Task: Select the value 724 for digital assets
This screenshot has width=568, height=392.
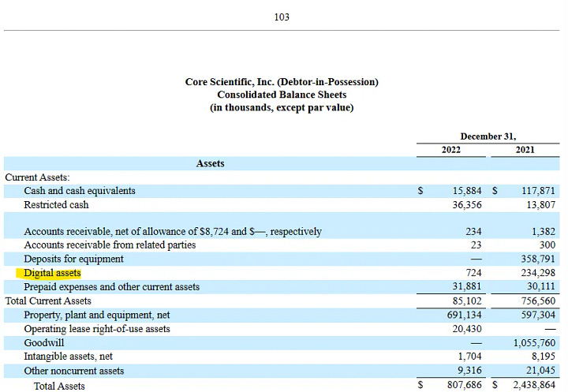Action: tap(473, 273)
